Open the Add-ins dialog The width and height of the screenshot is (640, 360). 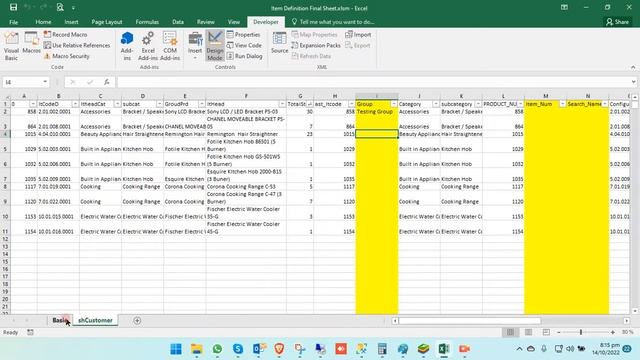127,46
